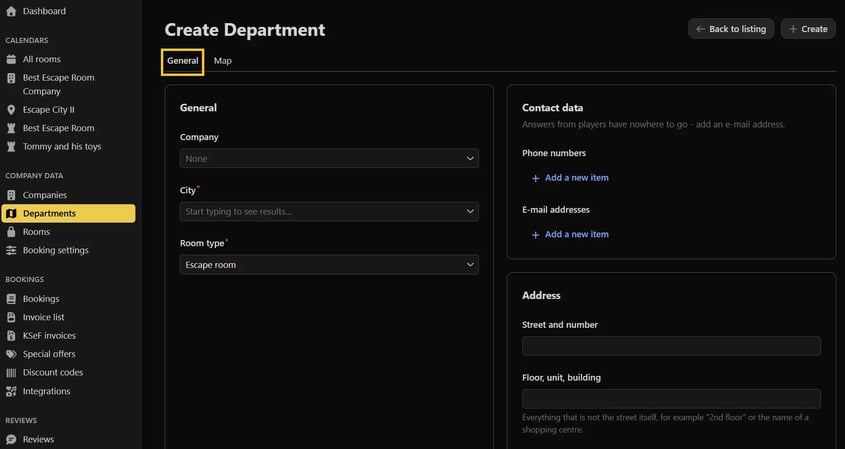
Task: Open Best Escape Room Company calendar
Action: 58,85
